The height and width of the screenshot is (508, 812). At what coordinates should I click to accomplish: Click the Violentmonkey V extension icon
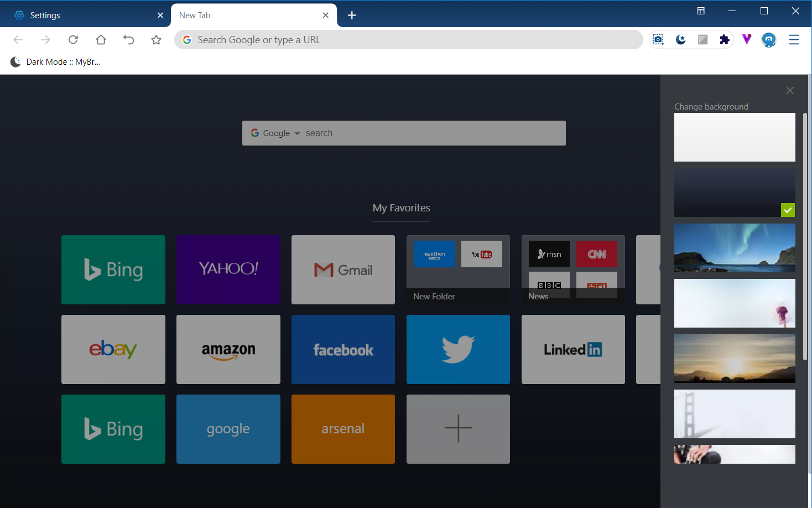coord(747,39)
